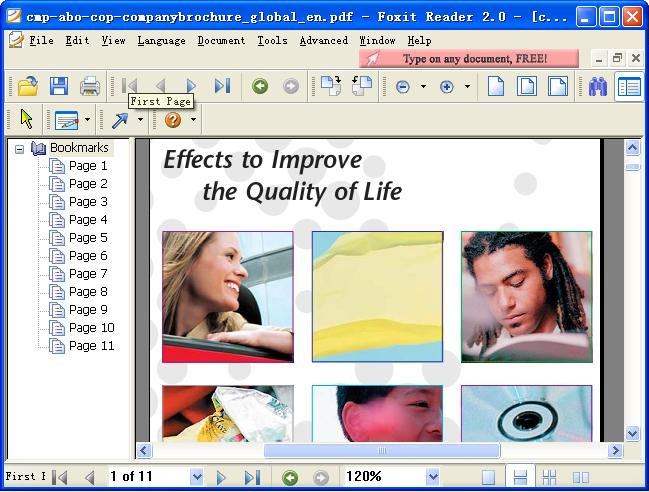This screenshot has height=492, width=649.
Task: Click the green previous view arrow in the toolbar
Action: 260,86
